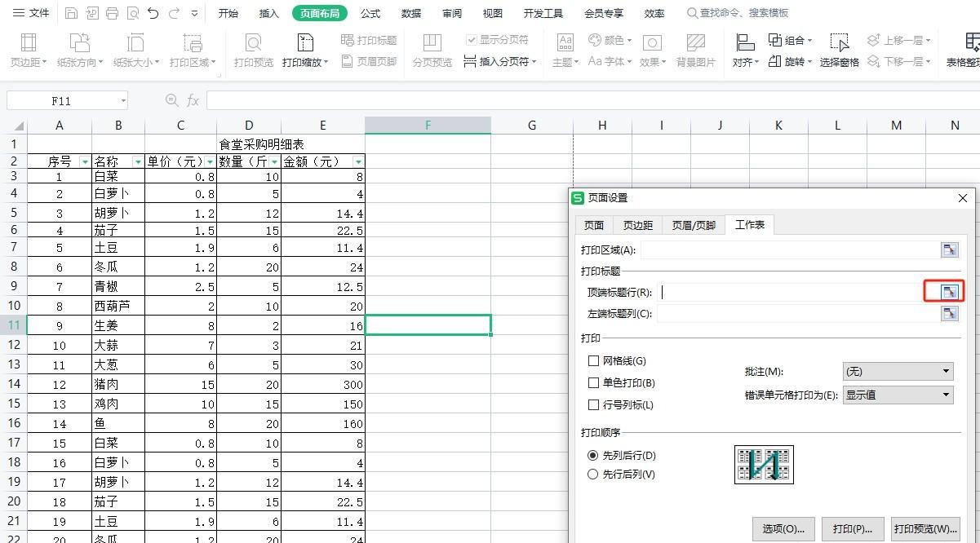Select the 先列后行(D) radio button
The width and height of the screenshot is (980, 543).
[x=593, y=456]
